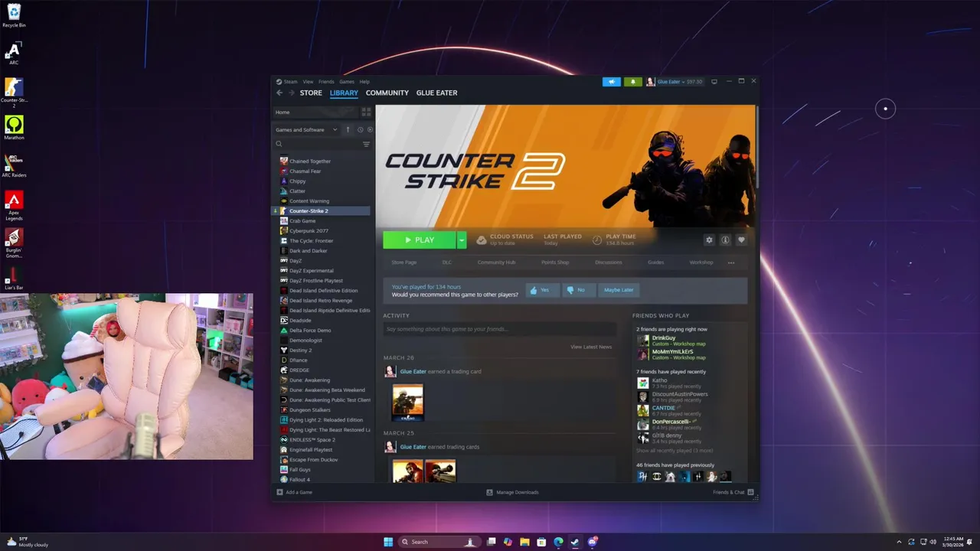Screen dimensions: 980x551
Task: Show hidden system tray icons chevron
Action: 899,542
